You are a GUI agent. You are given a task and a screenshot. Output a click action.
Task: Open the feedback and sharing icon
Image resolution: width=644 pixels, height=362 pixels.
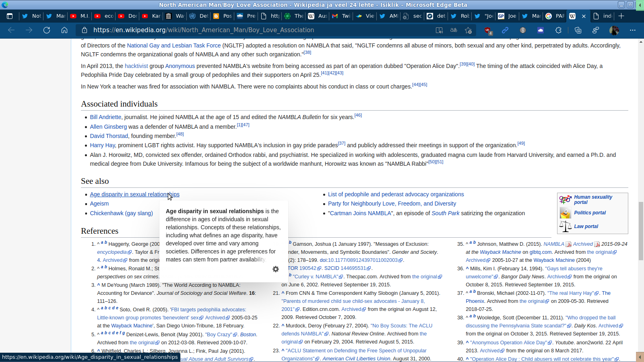[596, 30]
